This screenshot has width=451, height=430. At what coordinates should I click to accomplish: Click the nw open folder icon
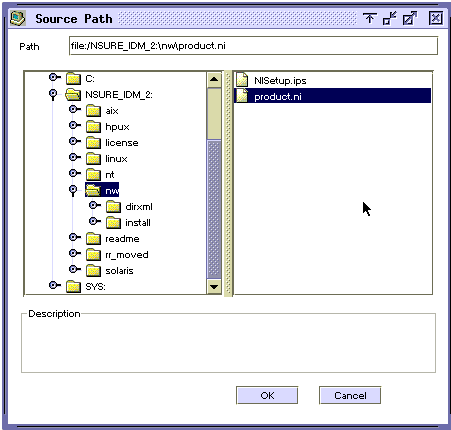(93, 190)
